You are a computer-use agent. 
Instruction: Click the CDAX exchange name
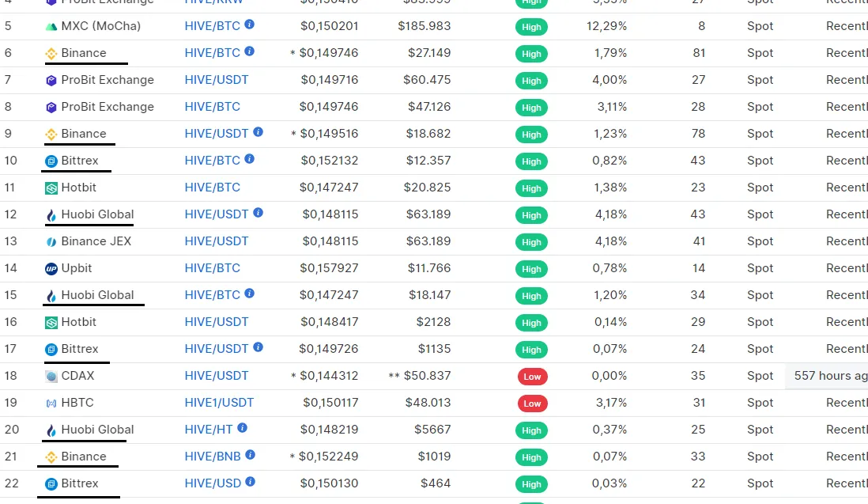point(77,376)
